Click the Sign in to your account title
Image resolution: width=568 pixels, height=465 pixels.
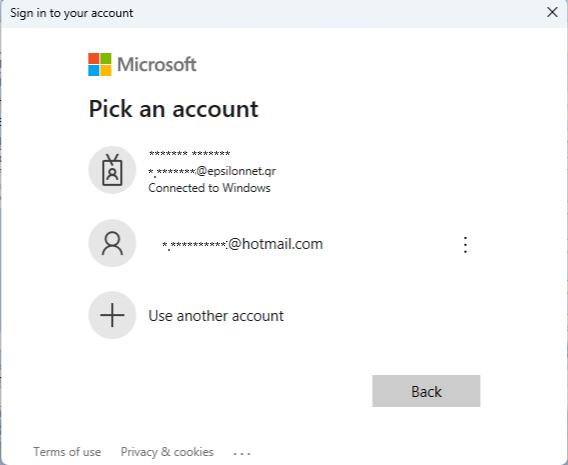[x=72, y=13]
